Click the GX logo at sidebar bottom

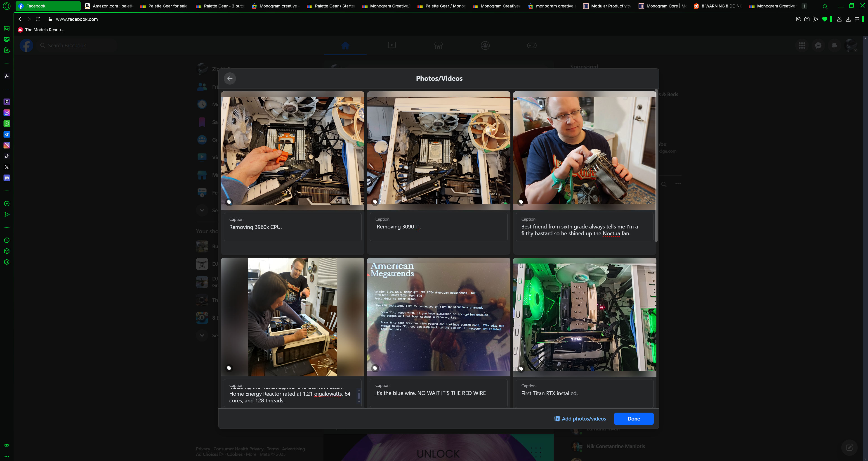coord(7,445)
